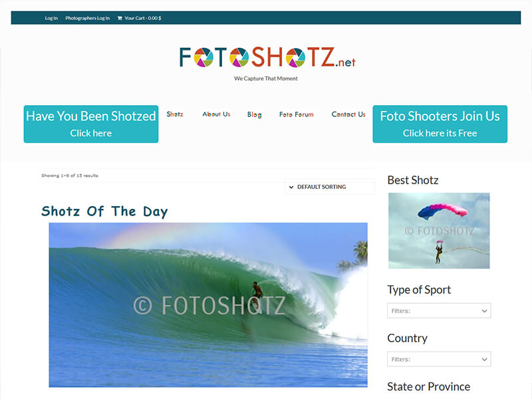Click the Foto Shooters Join Us button
The width and height of the screenshot is (532, 399).
click(440, 124)
